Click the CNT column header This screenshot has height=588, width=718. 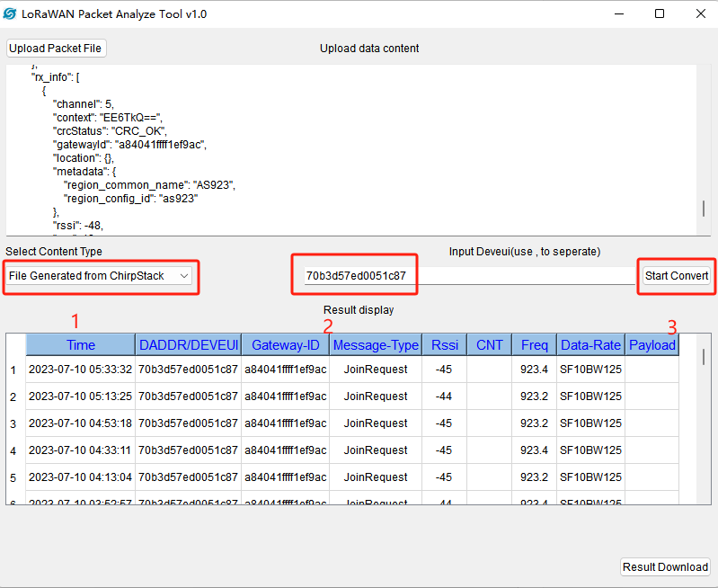(489, 344)
